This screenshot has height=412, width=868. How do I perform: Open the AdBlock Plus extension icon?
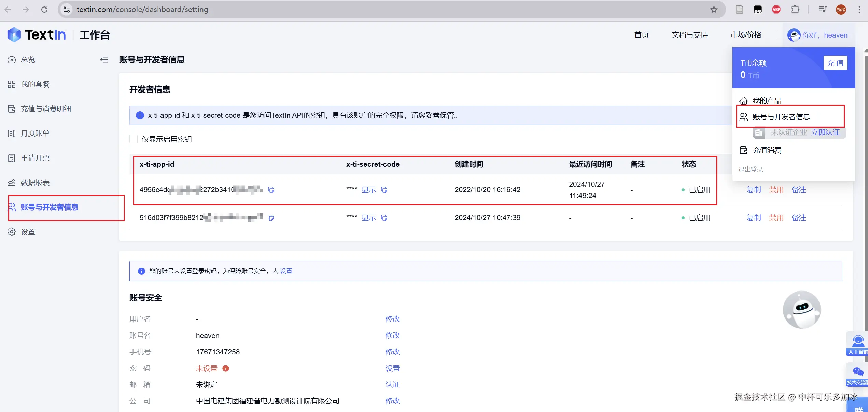coord(776,10)
